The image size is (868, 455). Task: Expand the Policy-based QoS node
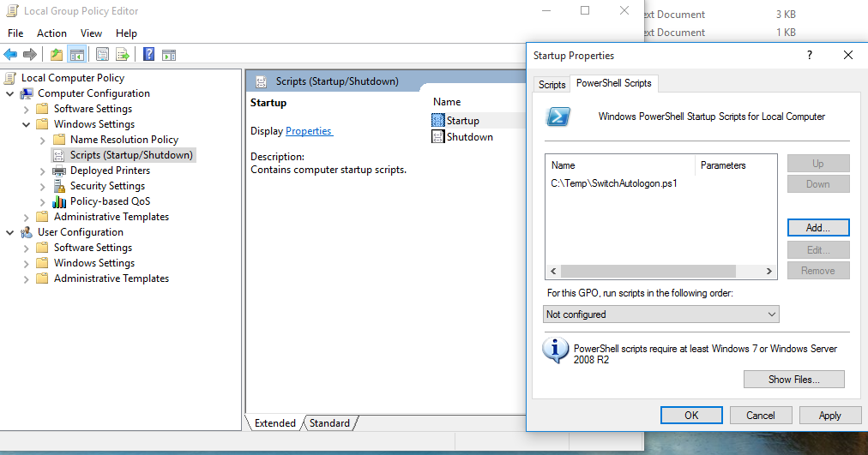pos(43,201)
